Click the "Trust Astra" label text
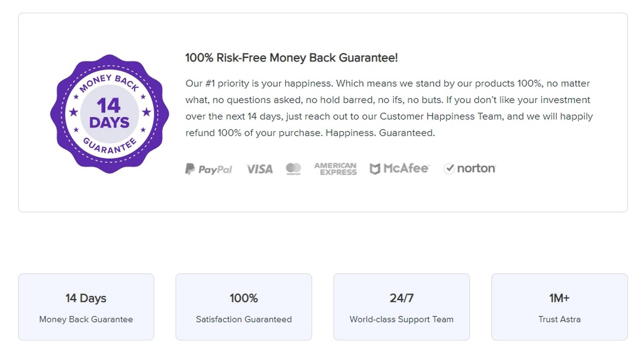 (x=559, y=319)
